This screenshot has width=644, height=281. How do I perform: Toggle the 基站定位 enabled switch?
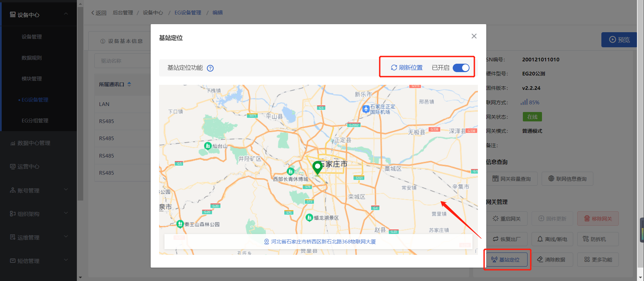click(x=461, y=68)
